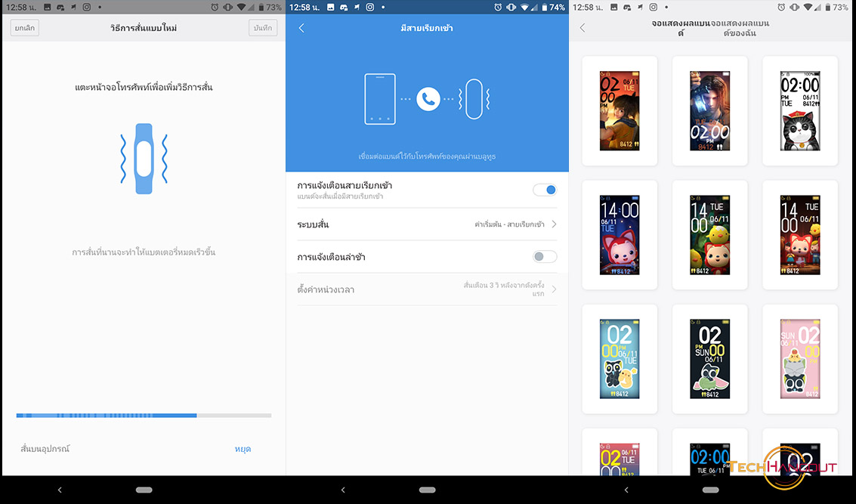Tap the Android back arrow below the band display screen
The width and height of the screenshot is (856, 504).
coord(626,490)
